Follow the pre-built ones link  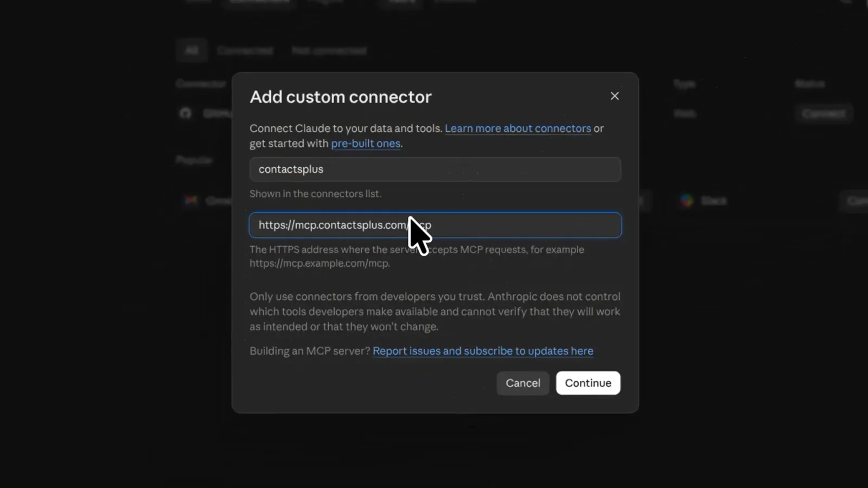[x=366, y=144]
